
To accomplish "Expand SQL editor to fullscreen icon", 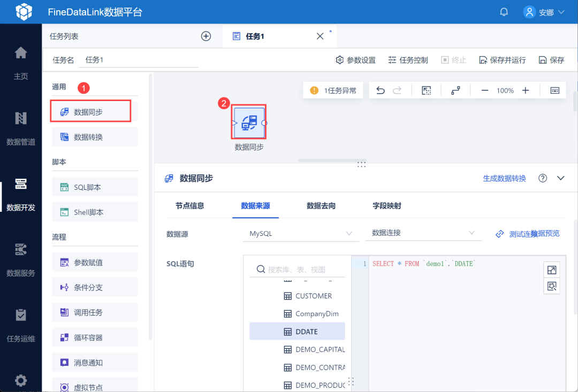I will click(x=551, y=270).
